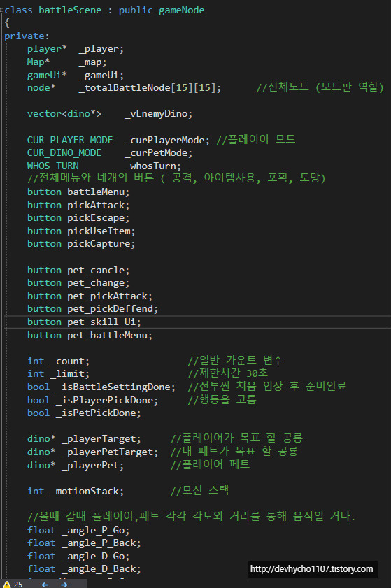The image size is (391, 588).
Task: Click the warning triangle icon showing 25
Action: click(7, 585)
